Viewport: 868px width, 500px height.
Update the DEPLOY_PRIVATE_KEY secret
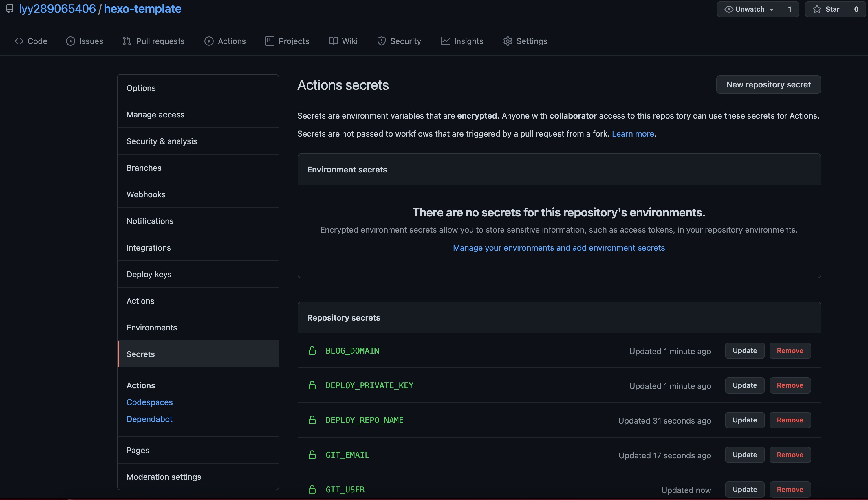click(745, 385)
